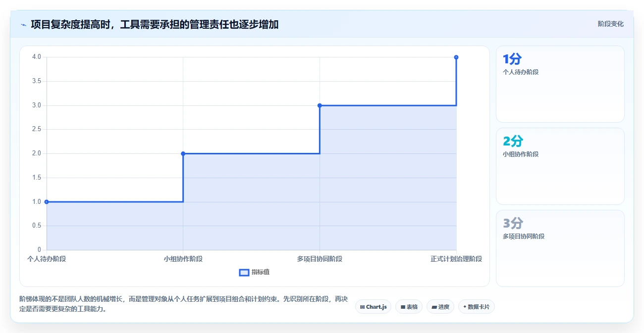Image resolution: width=644 pixels, height=333 pixels.
Task: Click the data point at value 2.0
Action: pyautogui.click(x=183, y=153)
